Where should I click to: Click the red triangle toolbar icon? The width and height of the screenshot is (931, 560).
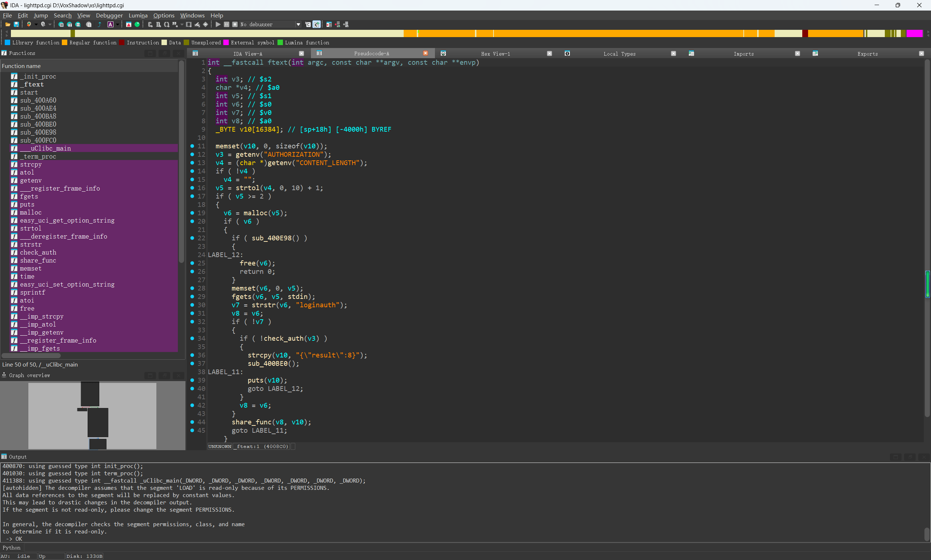point(129,24)
